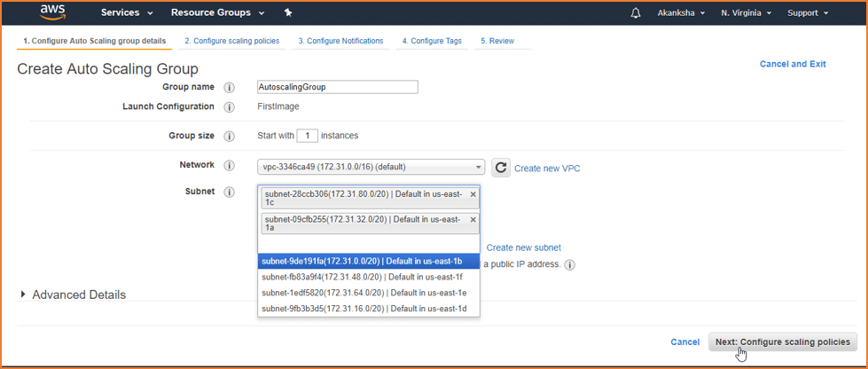
Task: Remove the subnet-28ccb306 selection
Action: (x=473, y=194)
